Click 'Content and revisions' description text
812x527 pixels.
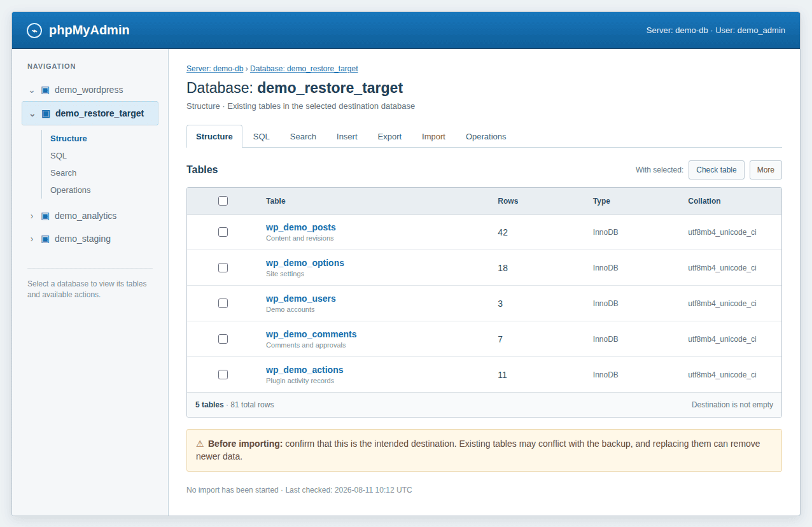tap(300, 238)
